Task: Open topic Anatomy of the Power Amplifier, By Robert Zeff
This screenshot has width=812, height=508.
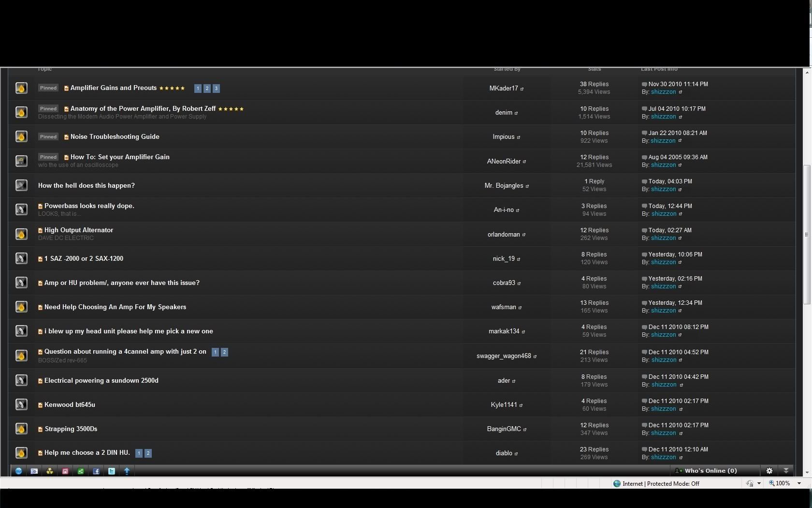Action: 143,108
